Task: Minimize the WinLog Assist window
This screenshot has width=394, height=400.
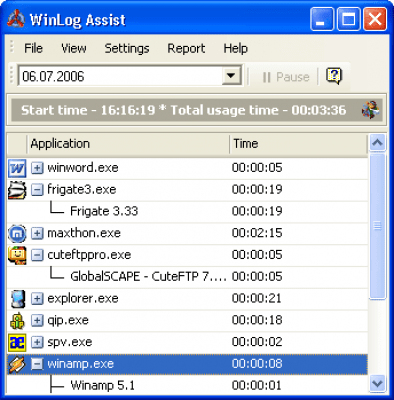Action: click(x=322, y=19)
